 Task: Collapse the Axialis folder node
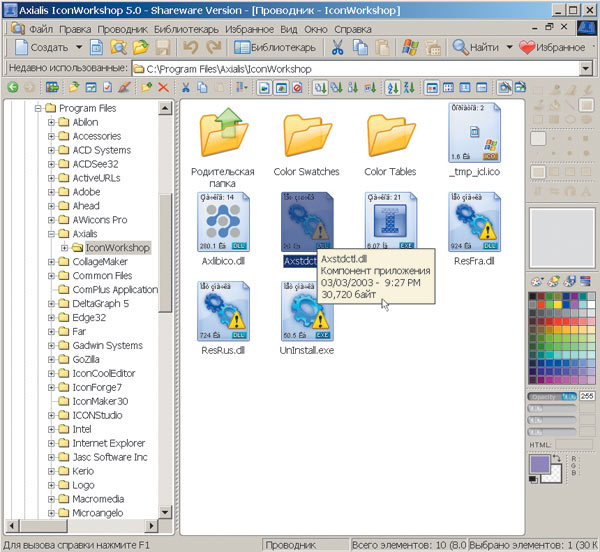[51, 234]
